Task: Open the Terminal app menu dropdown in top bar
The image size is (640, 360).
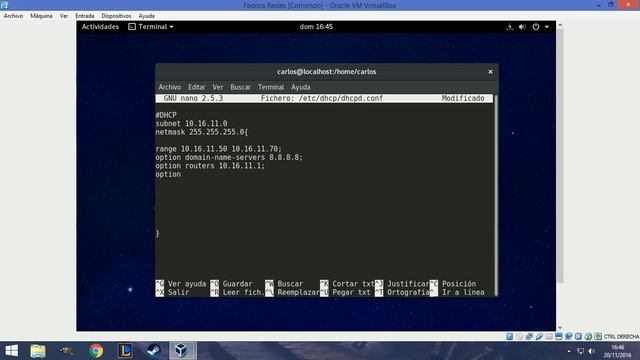Action: click(x=151, y=27)
